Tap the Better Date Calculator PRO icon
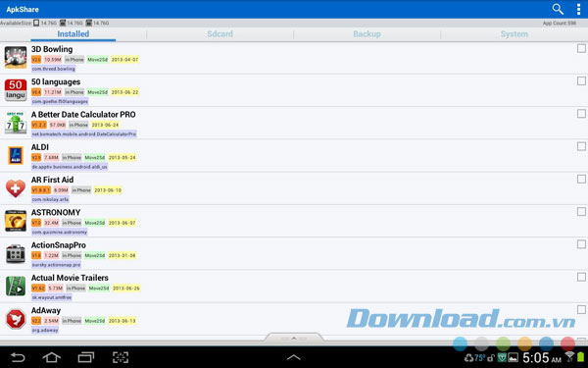588x368 pixels. click(x=16, y=123)
